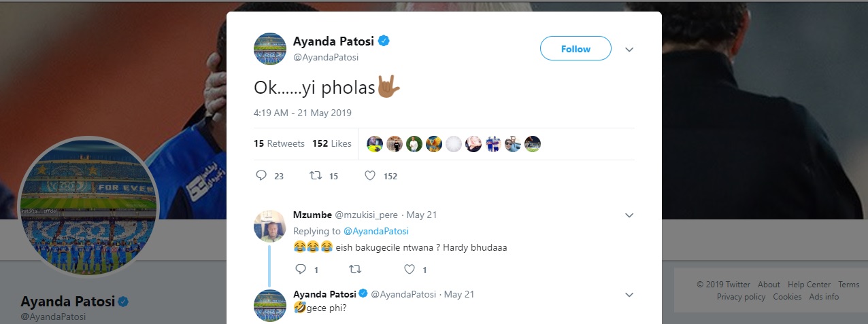Image resolution: width=868 pixels, height=324 pixels.
Task: Follow Ayanda Patosi
Action: [575, 49]
